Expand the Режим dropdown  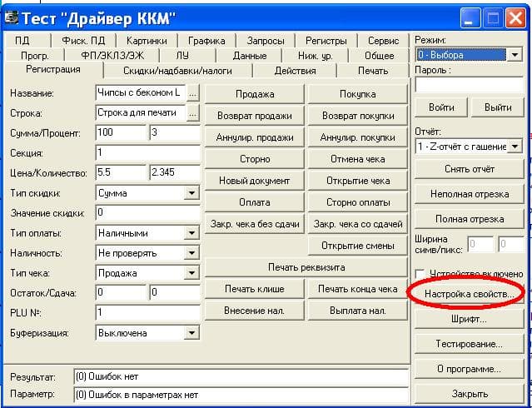coord(515,55)
